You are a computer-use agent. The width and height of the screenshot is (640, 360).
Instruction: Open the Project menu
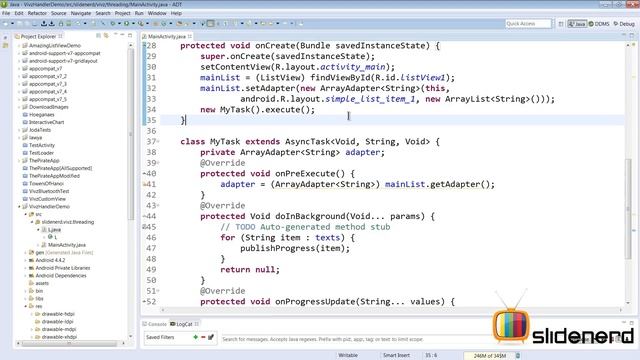[x=122, y=13]
